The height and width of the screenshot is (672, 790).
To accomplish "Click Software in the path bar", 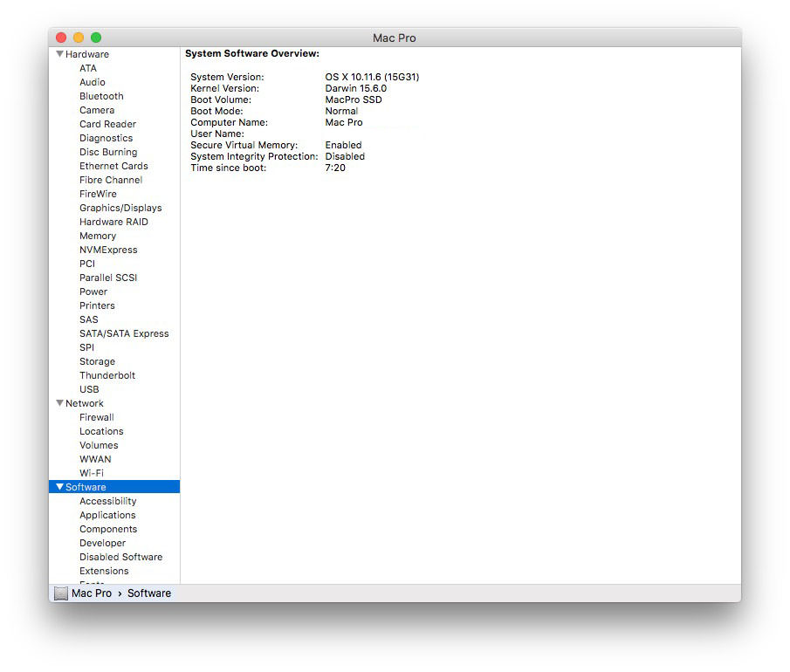I will click(x=149, y=593).
